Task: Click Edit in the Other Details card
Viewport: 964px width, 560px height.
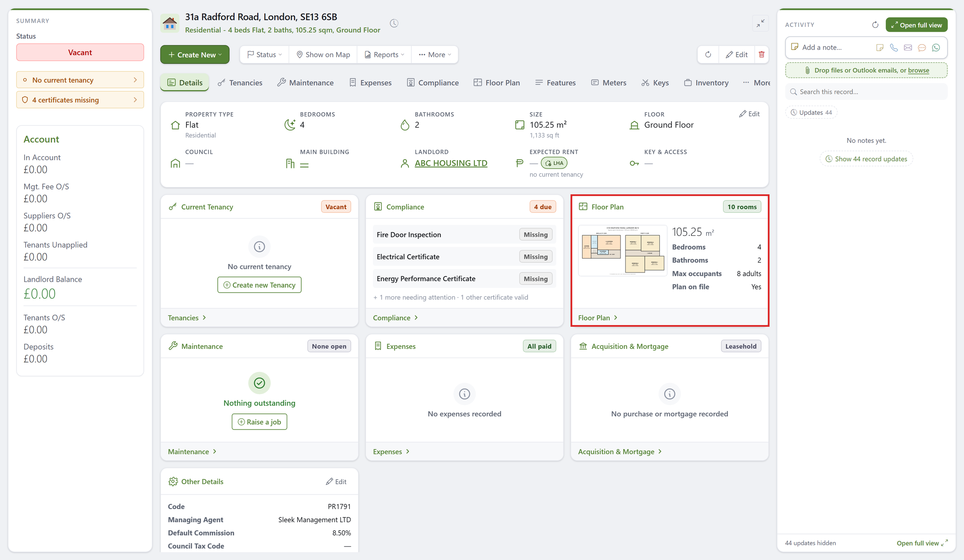Action: (336, 481)
